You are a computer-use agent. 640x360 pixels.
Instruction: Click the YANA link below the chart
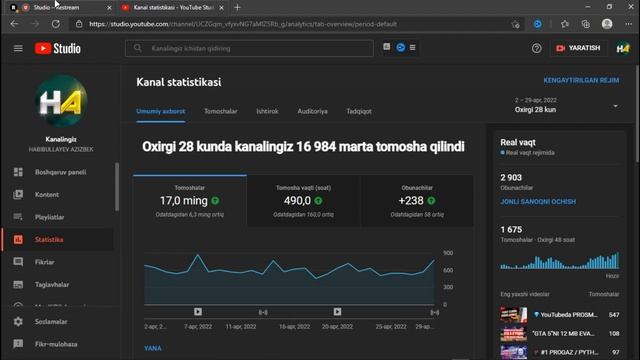pyautogui.click(x=153, y=348)
